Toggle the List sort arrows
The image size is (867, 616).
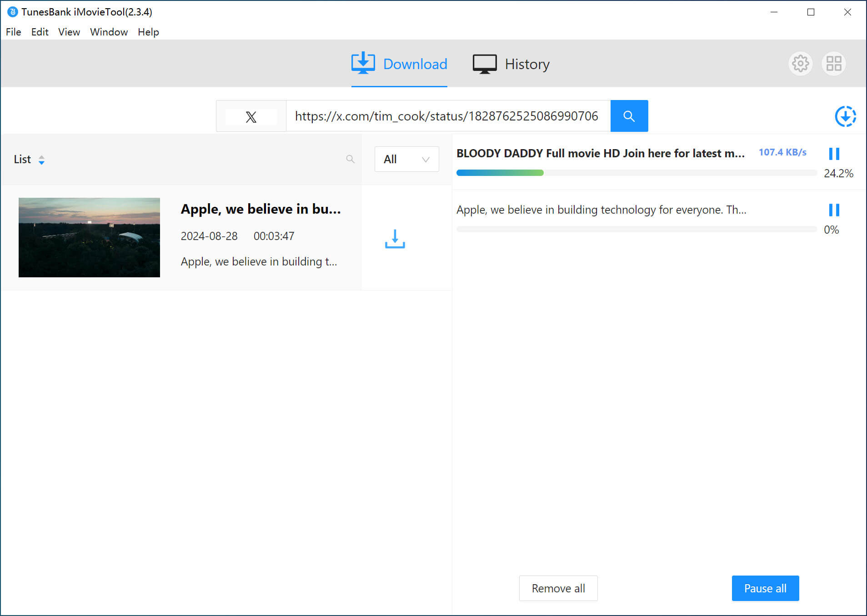tap(41, 160)
